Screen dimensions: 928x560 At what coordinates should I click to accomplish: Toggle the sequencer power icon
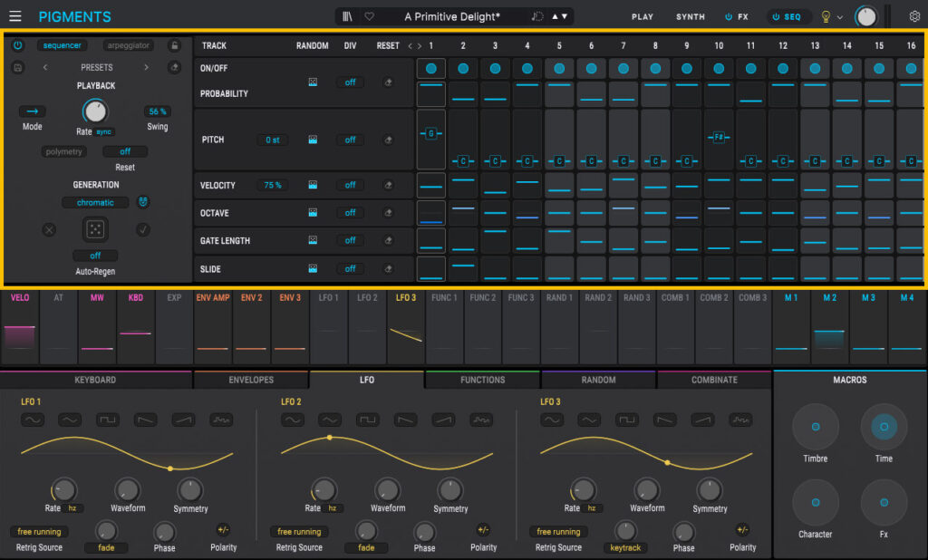pos(18,45)
